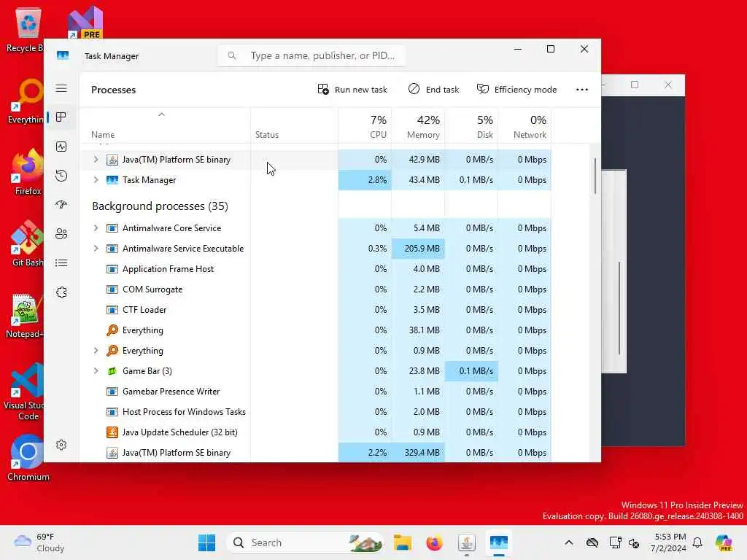Open File Explorer from the taskbar
The height and width of the screenshot is (560, 747).
coord(403,542)
